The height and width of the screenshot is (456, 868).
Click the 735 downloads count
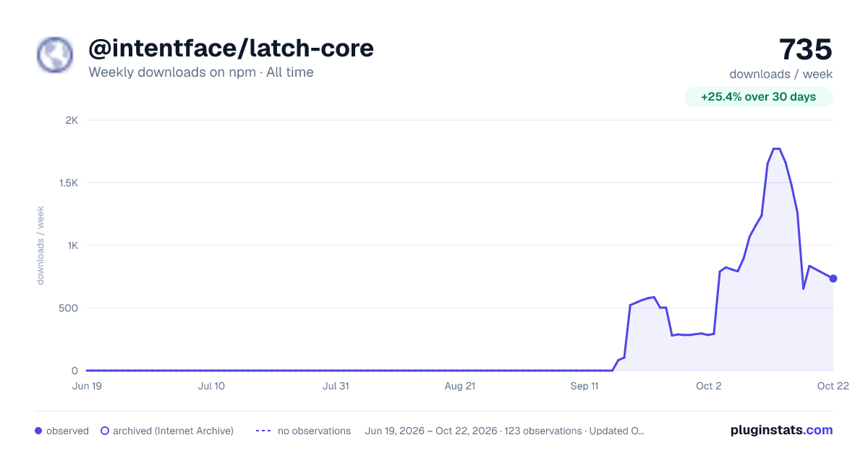[x=806, y=50]
